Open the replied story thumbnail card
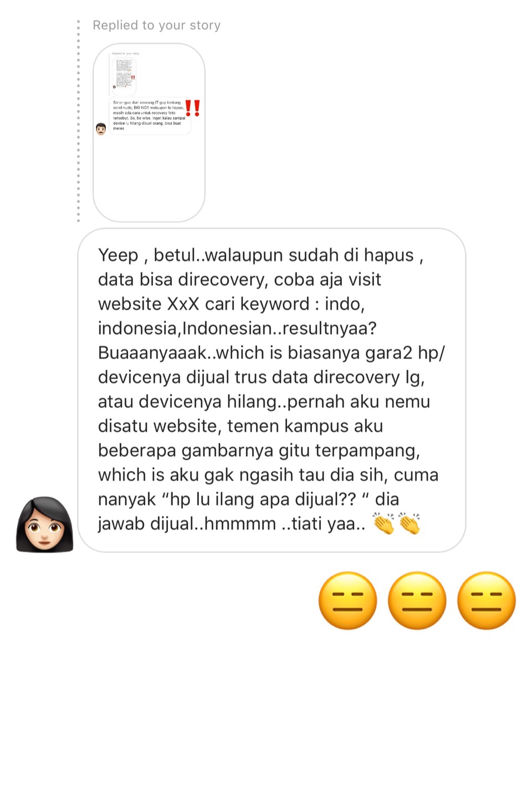The image size is (532, 798). 149,132
